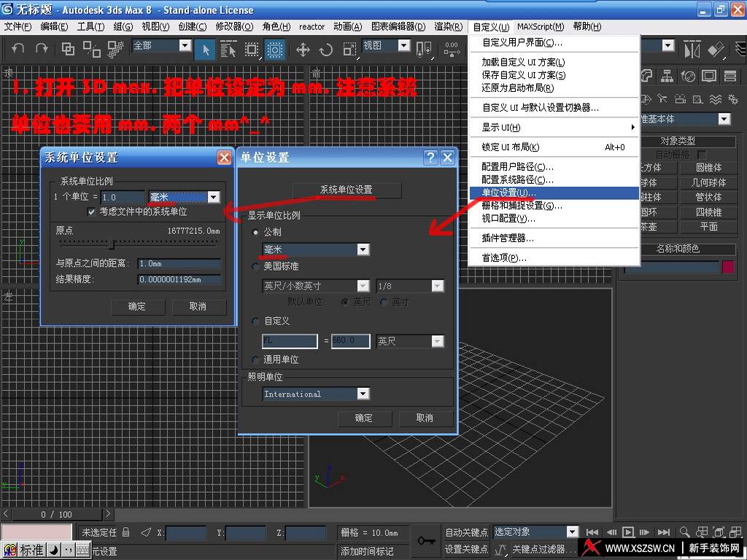The image size is (747, 560).
Task: Click the 系统单位设置 button
Action: click(347, 190)
